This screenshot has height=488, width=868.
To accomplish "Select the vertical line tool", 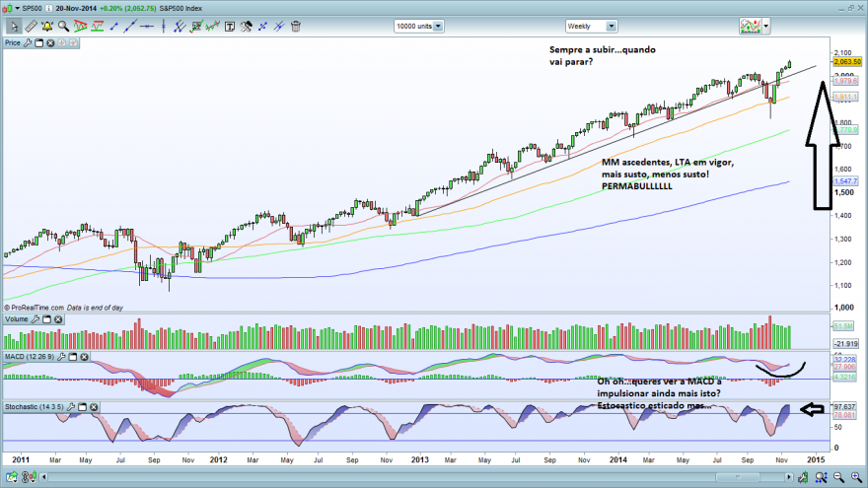I will pyautogui.click(x=164, y=26).
